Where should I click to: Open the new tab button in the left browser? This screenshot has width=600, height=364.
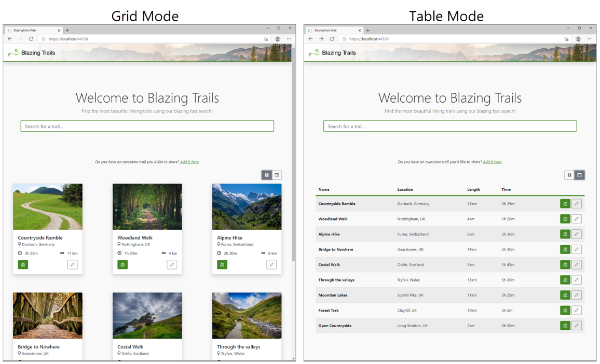tap(67, 30)
